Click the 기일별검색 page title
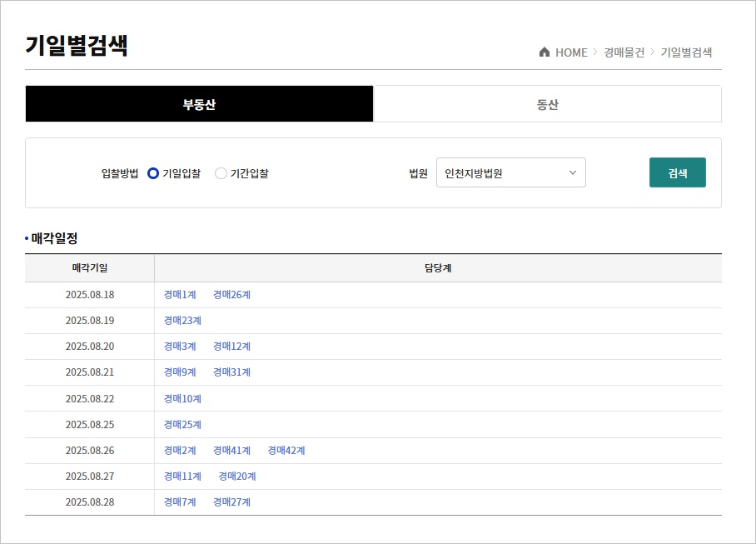Screen dimensions: 756x544 pos(76,46)
